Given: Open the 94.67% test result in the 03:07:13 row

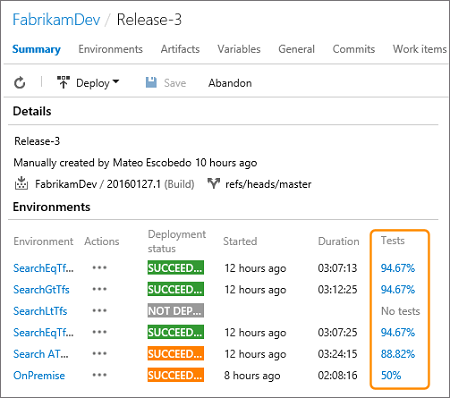Looking at the screenshot, I should [398, 268].
